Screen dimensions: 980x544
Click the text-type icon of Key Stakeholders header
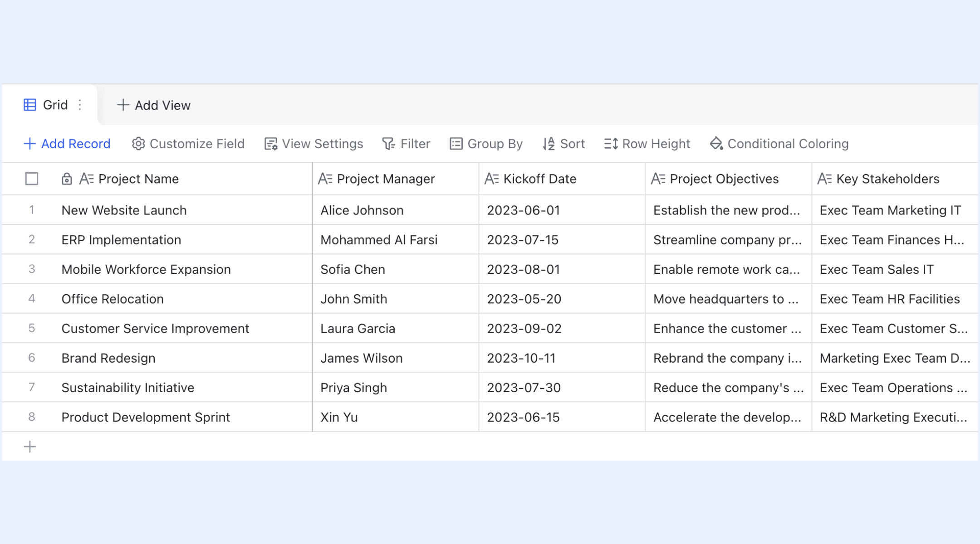825,179
